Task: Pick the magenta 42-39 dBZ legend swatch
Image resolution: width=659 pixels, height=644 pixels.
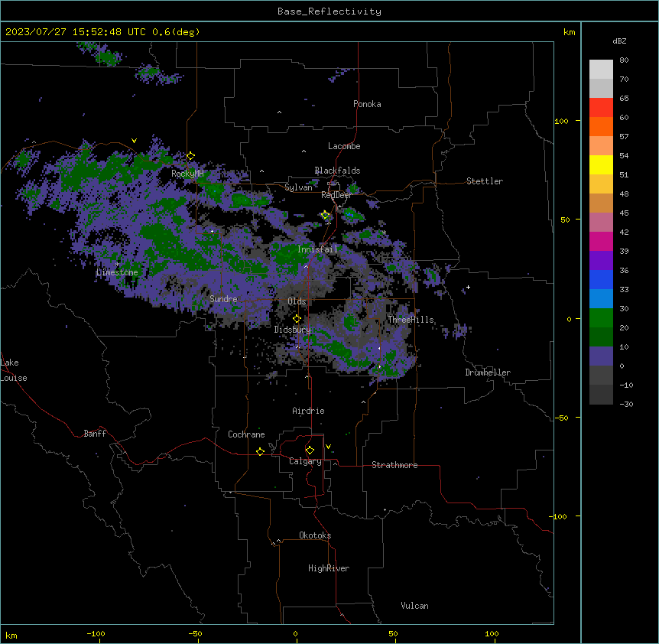Action: [x=601, y=241]
